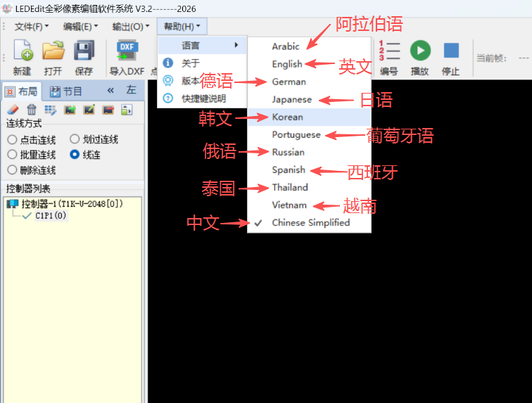Select controller 控制器-1(T1K-U-2048[0]) in the list

[72, 203]
